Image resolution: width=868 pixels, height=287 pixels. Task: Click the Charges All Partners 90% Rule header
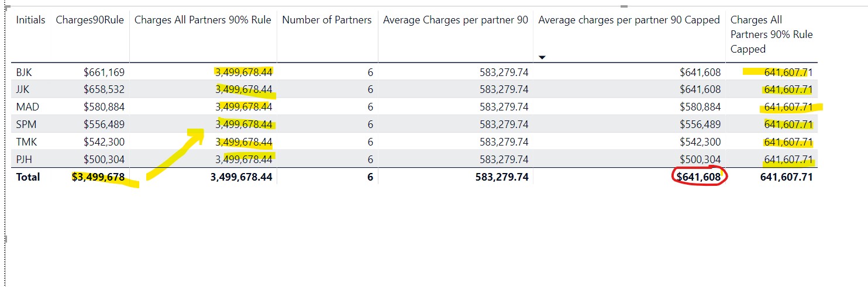click(x=203, y=20)
